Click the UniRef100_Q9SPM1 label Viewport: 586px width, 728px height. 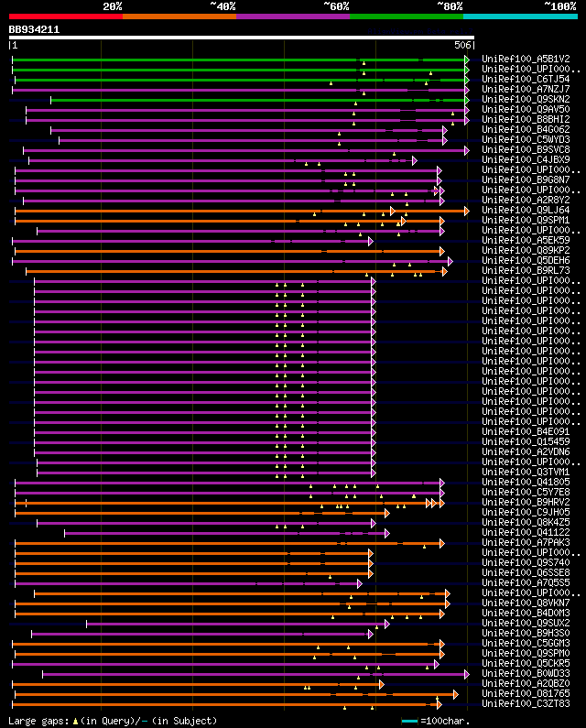coord(526,220)
